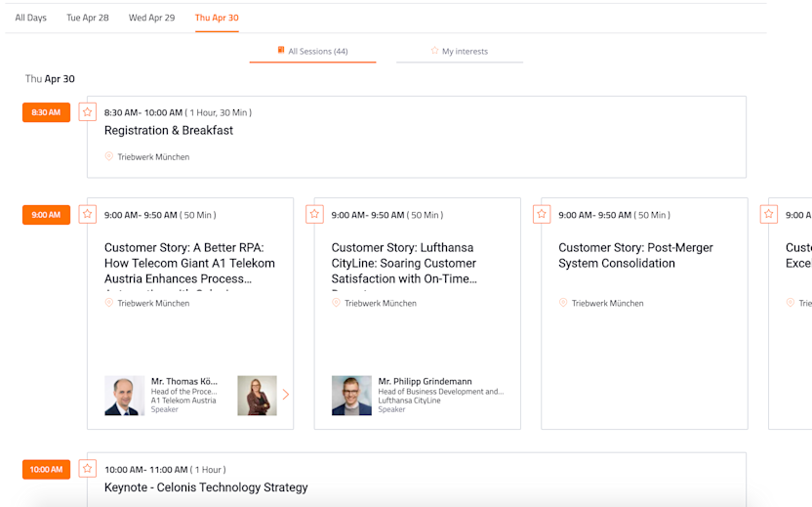812x507 pixels.
Task: Click the 10:00 AM- 11:00 AM time text
Action: (x=146, y=470)
